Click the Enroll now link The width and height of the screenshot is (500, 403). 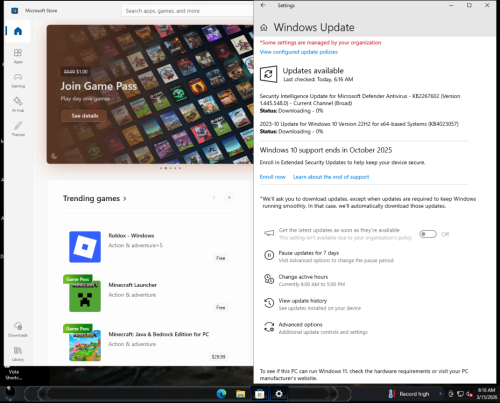(x=272, y=177)
